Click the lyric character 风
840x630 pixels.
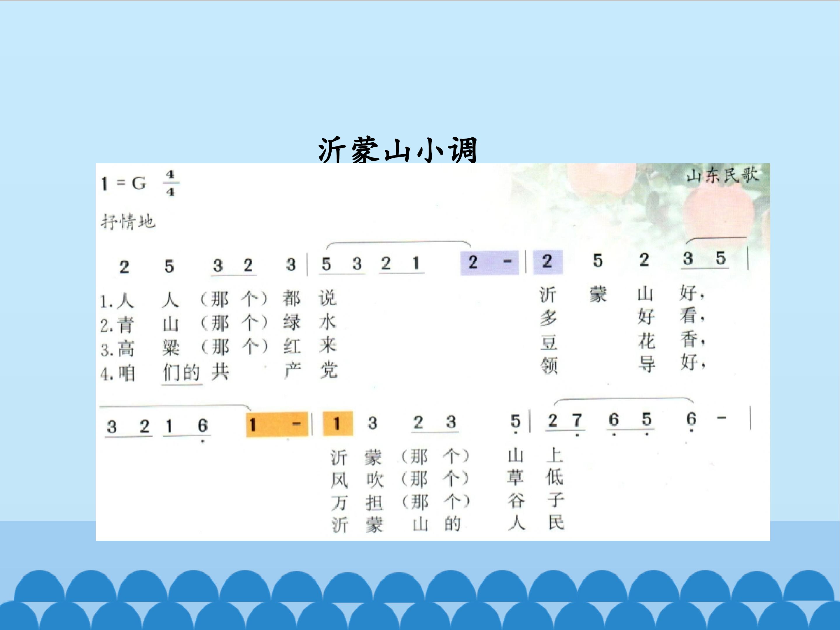[339, 481]
